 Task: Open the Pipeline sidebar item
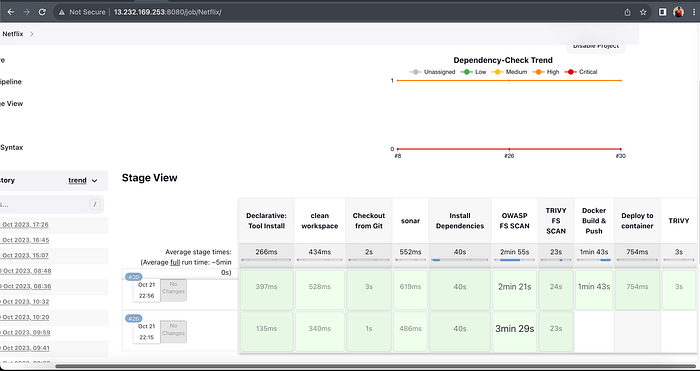pyautogui.click(x=11, y=82)
